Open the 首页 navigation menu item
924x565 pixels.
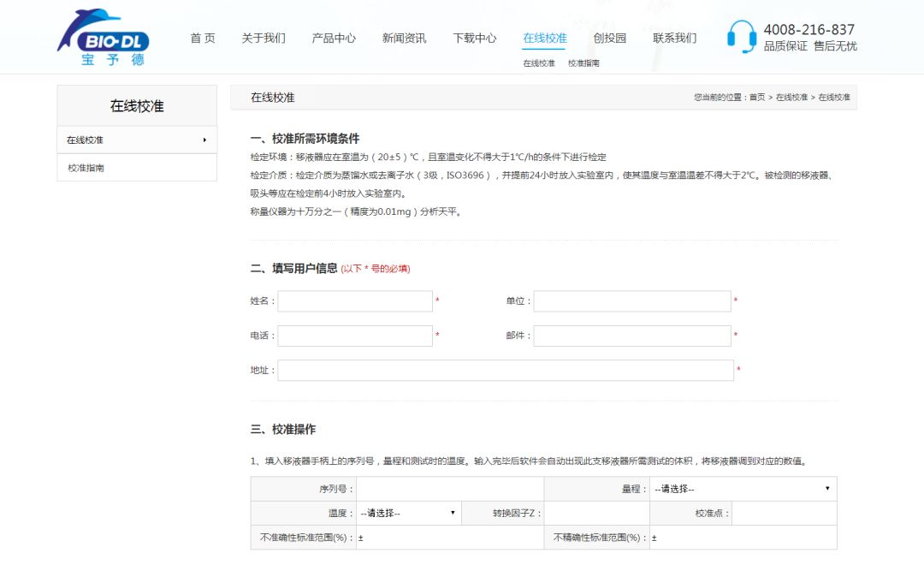click(203, 39)
